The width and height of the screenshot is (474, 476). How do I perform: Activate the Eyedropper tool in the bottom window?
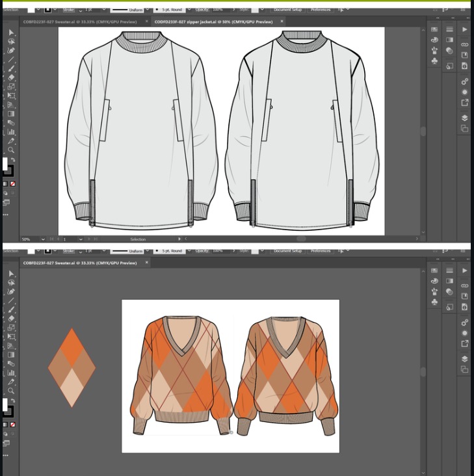(11, 382)
